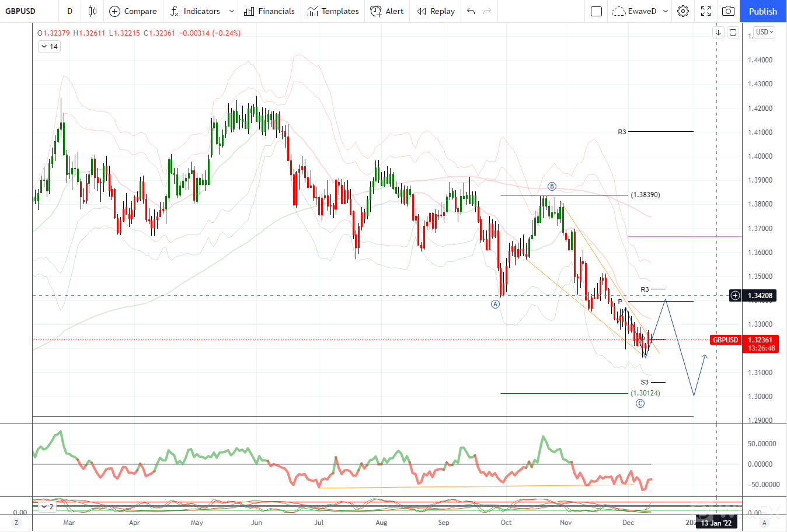Click the blue Publish button

tap(762, 11)
